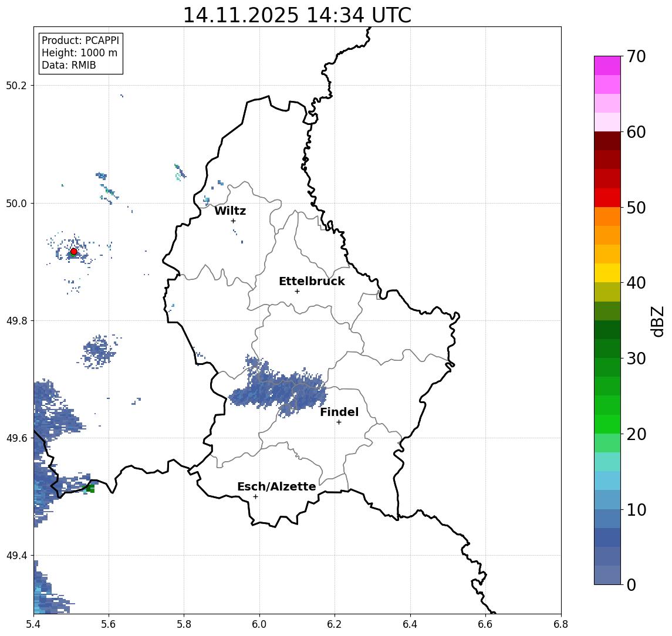Click the 70 colorbar tick label

pyautogui.click(x=636, y=56)
